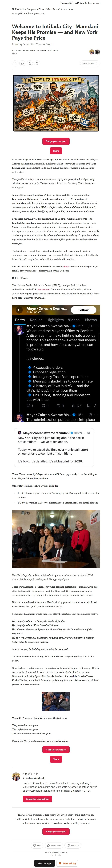Select the Highlights tab
112x868 pixels.
coord(55,320)
